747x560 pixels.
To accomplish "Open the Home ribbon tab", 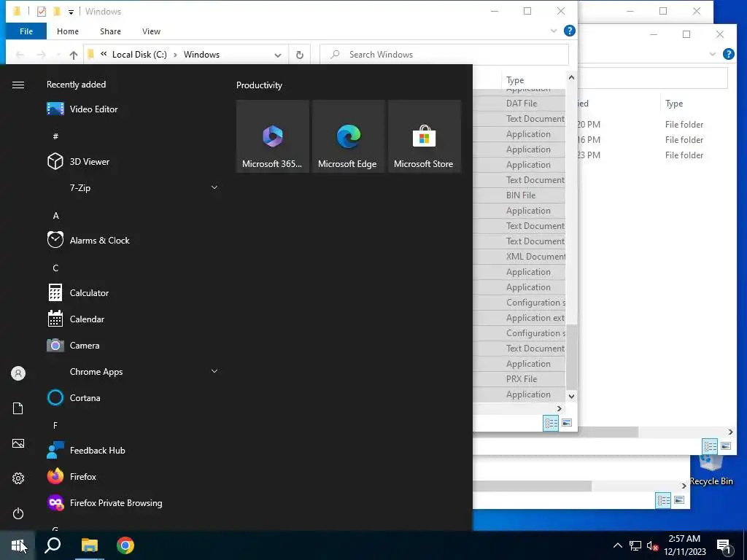I will click(68, 31).
